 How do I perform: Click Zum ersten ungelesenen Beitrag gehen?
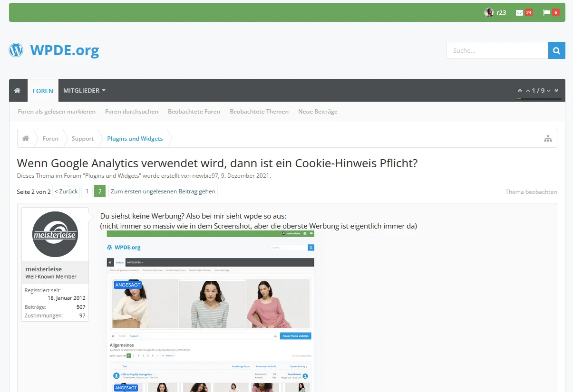163,191
